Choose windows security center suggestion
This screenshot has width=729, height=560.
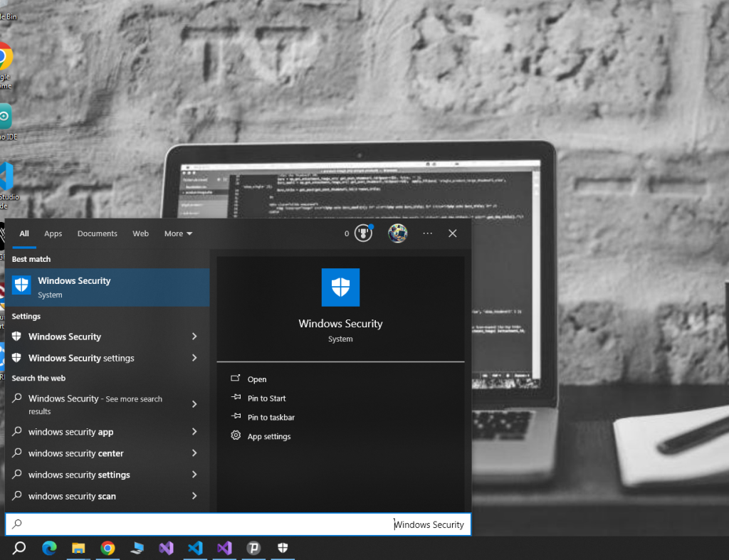[x=75, y=453]
